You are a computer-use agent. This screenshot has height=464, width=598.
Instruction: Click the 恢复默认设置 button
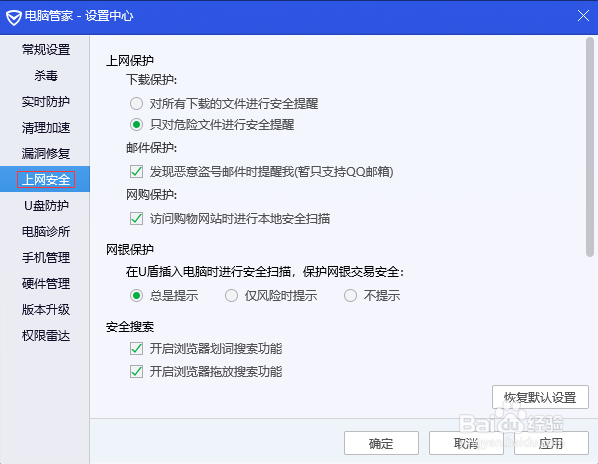(540, 397)
